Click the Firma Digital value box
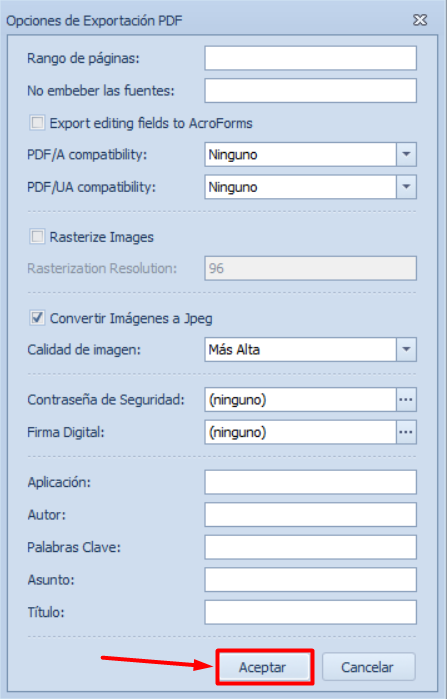The height and width of the screenshot is (699, 447). pyautogui.click(x=300, y=432)
